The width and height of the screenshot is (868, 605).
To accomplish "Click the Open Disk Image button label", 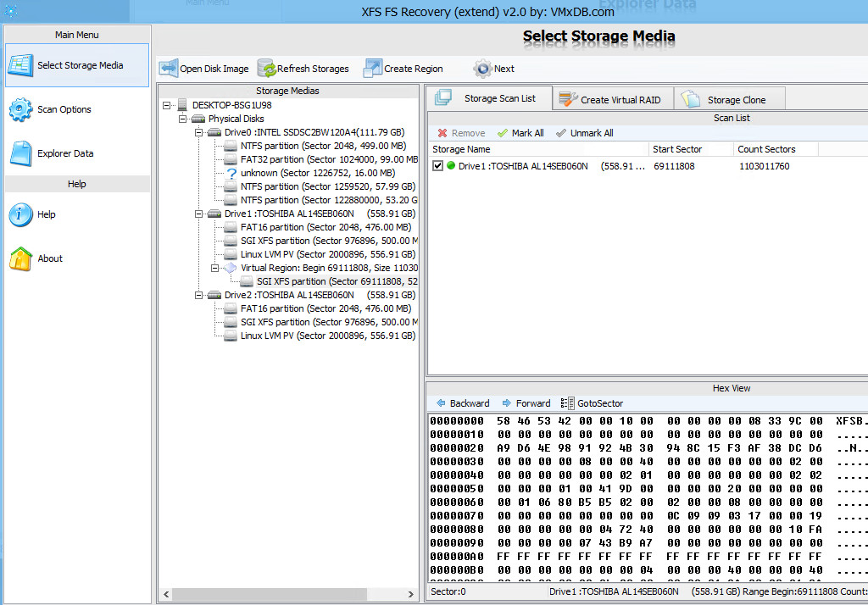I will pyautogui.click(x=214, y=69).
